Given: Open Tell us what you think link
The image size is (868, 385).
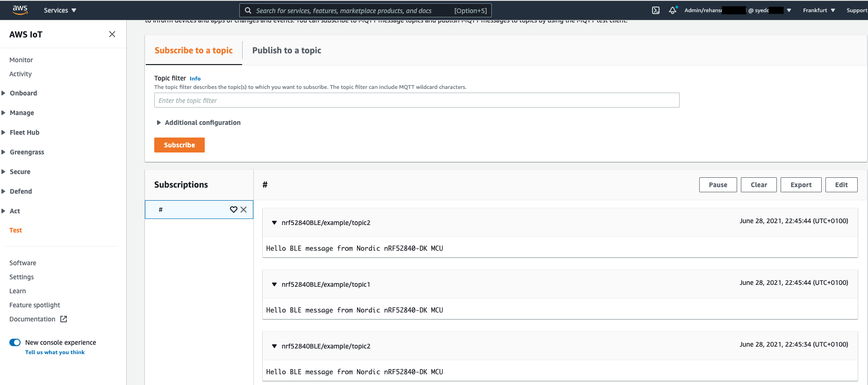Looking at the screenshot, I should (x=55, y=352).
